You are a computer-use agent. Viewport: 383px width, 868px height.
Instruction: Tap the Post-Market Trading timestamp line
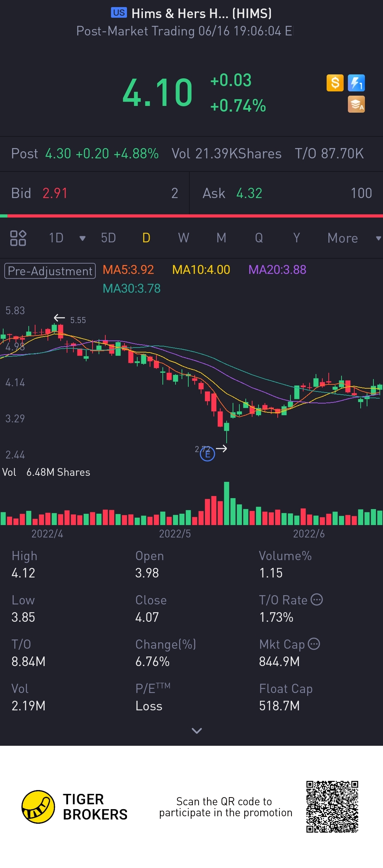[184, 31]
